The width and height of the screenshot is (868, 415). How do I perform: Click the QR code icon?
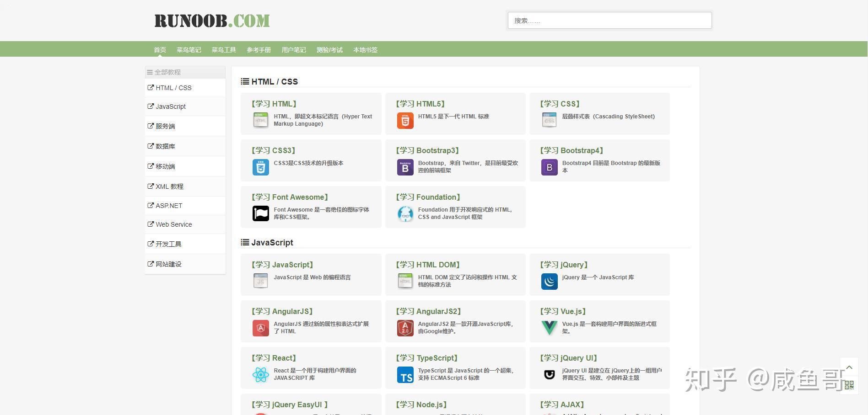[849, 385]
